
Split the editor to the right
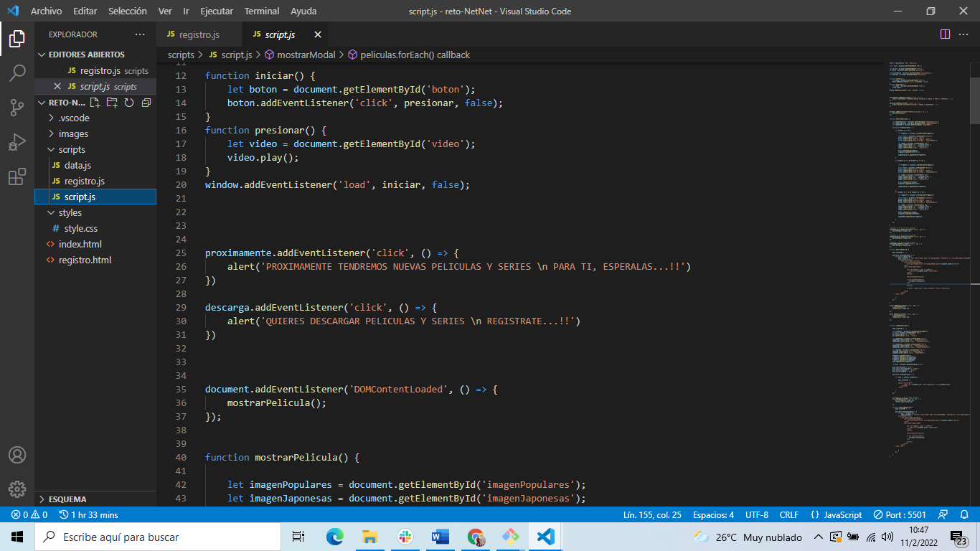(945, 34)
